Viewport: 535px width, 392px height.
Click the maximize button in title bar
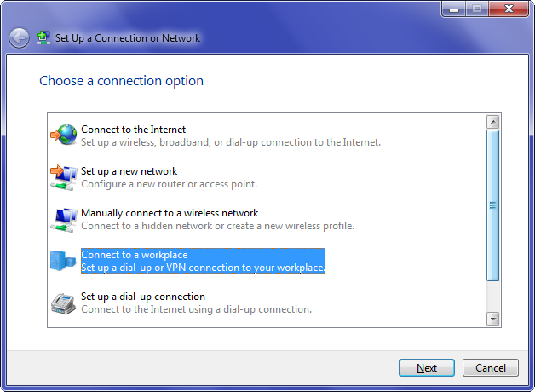(x=474, y=9)
